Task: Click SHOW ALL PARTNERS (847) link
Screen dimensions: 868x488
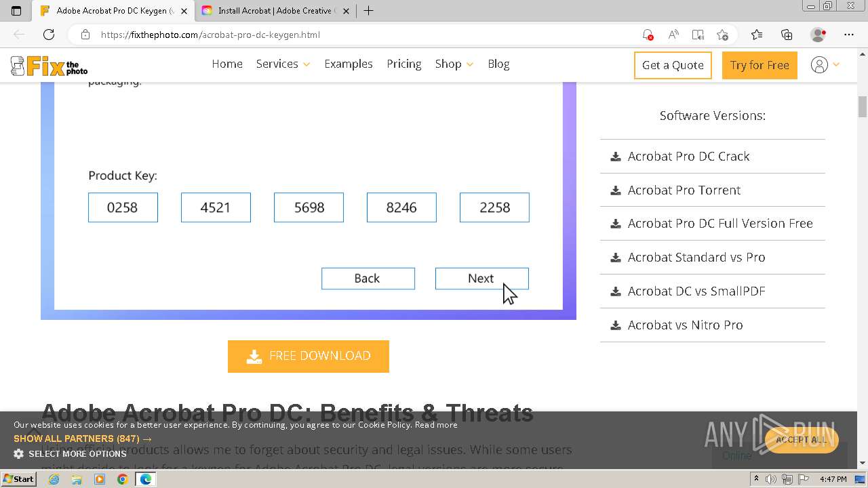Action: (83, 439)
